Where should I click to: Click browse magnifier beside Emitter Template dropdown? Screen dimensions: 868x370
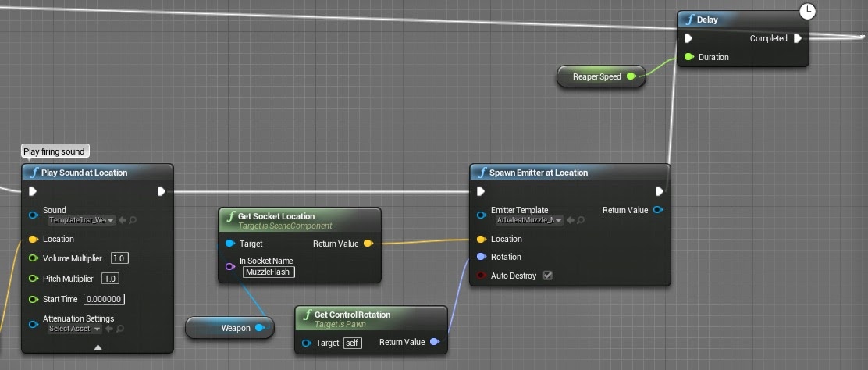coord(581,220)
